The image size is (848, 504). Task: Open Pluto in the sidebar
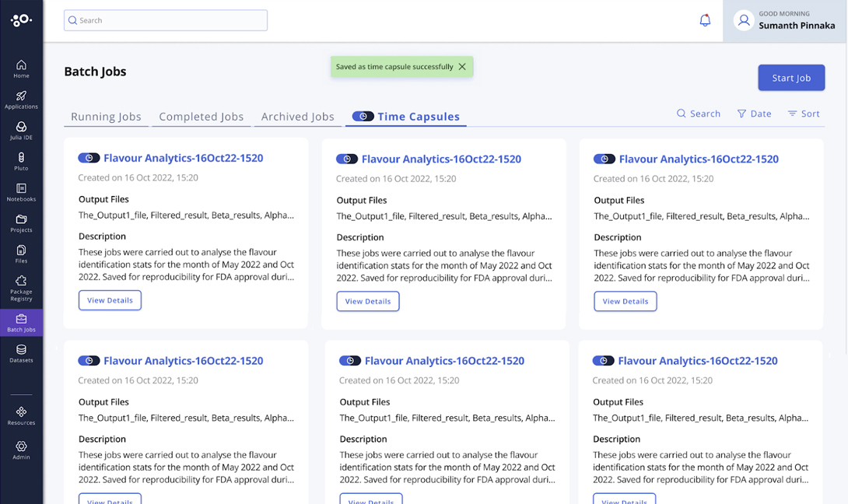click(x=21, y=162)
